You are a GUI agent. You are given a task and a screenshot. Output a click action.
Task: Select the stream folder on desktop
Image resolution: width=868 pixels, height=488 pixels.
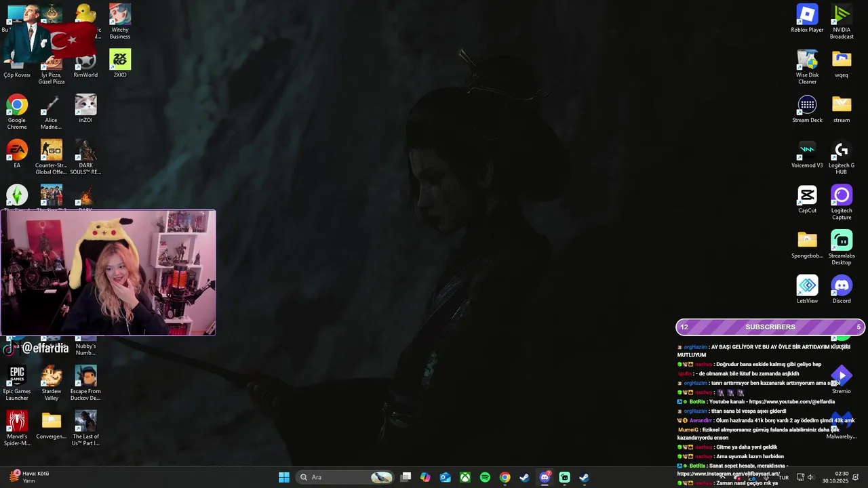[842, 108]
